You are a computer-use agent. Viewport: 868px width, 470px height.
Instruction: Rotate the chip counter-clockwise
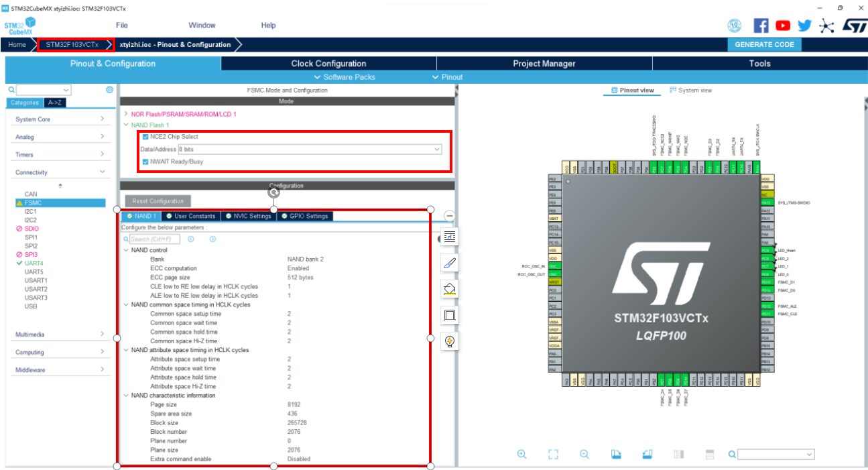coord(647,454)
